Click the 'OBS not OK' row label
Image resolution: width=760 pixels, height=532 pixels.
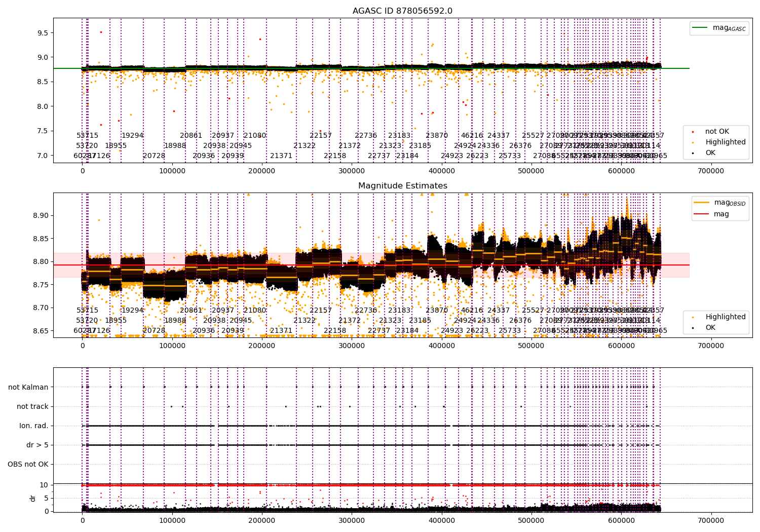(28, 465)
